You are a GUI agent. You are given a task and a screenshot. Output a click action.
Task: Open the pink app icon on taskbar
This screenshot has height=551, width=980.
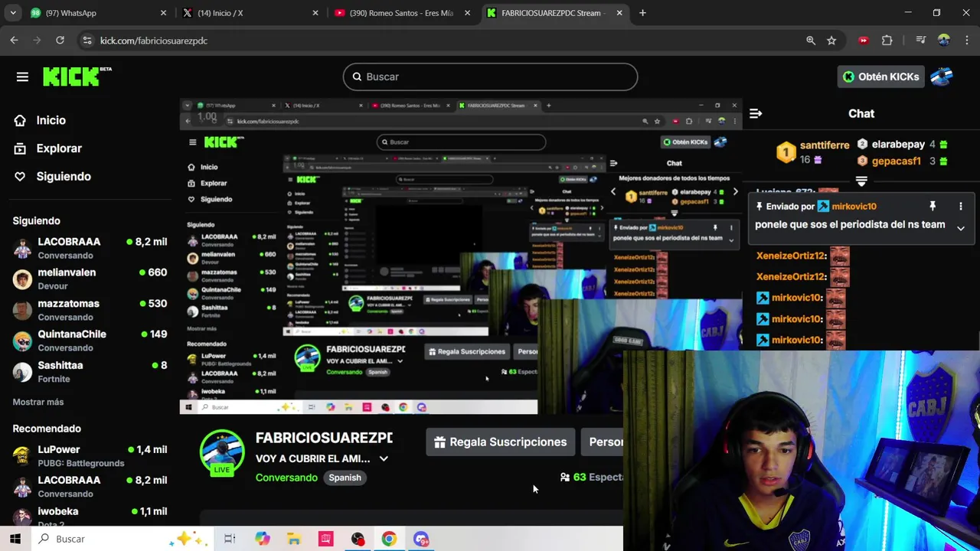pyautogui.click(x=326, y=539)
